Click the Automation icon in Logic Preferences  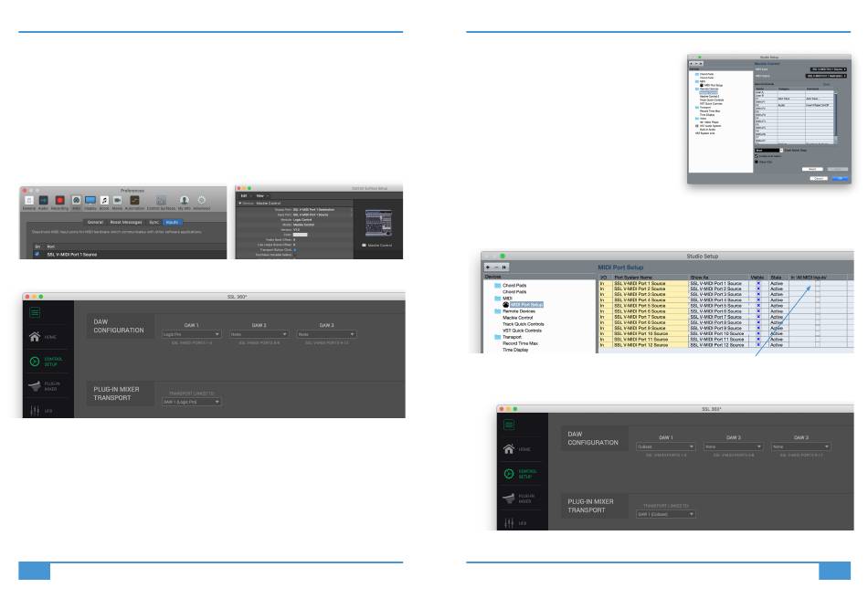(134, 201)
